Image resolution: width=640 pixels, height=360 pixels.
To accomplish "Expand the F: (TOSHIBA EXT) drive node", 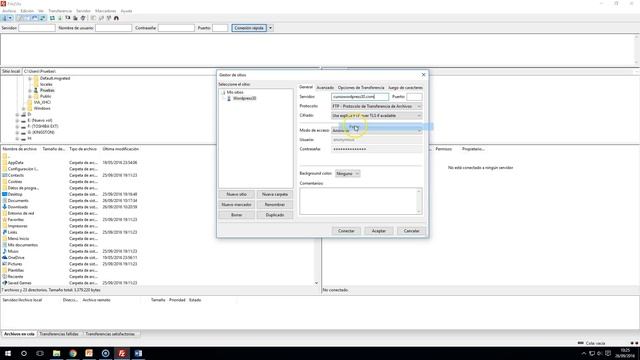I will 18,127.
